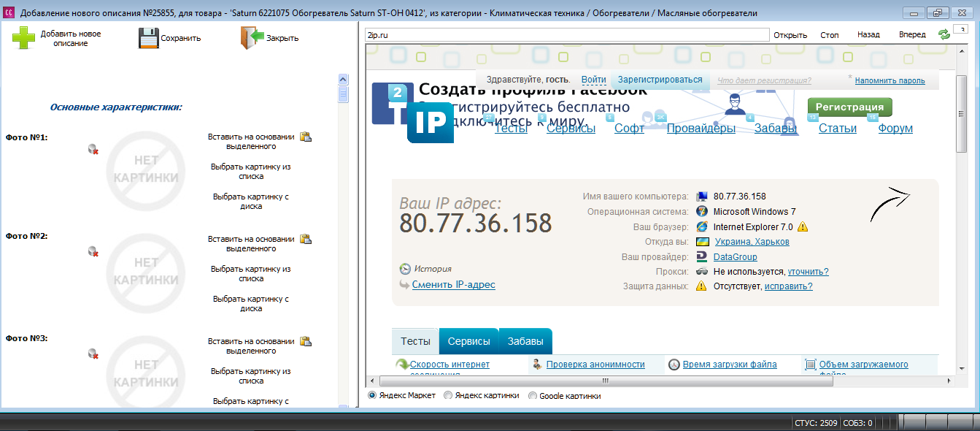Choose Выбрать картинку с диска for Фото №2
Screen dimensions: 980x431
[251, 303]
